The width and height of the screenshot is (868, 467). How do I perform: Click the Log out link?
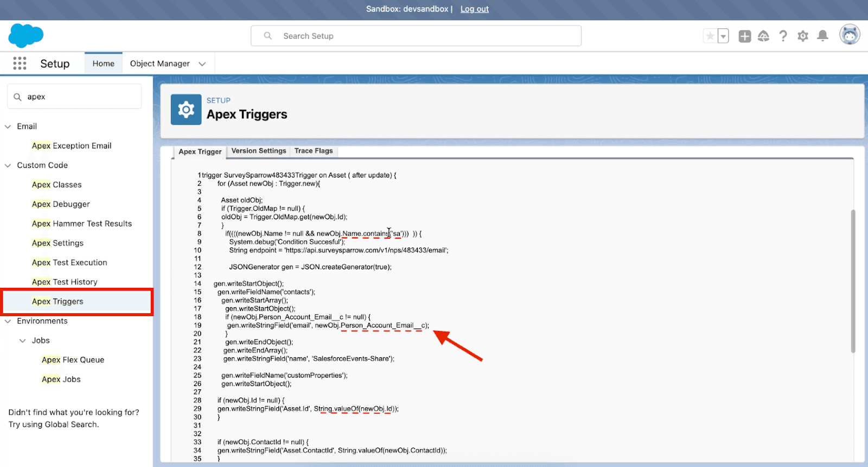tap(474, 9)
